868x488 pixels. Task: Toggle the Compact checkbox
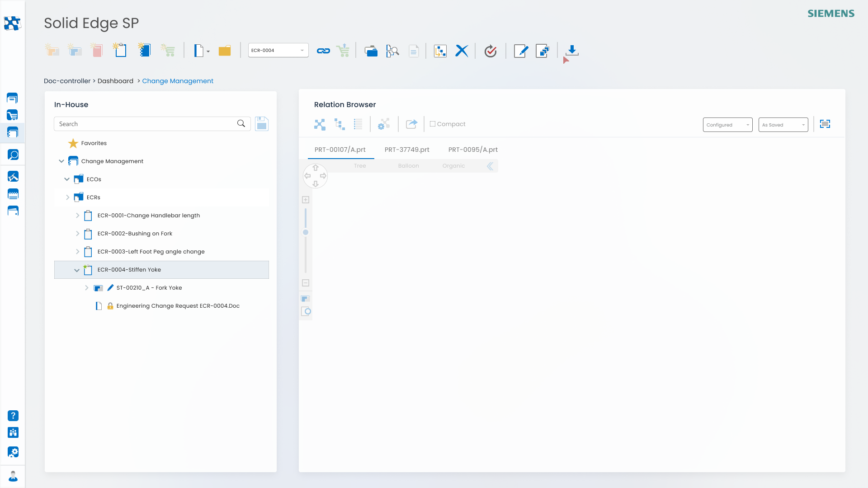coord(433,124)
